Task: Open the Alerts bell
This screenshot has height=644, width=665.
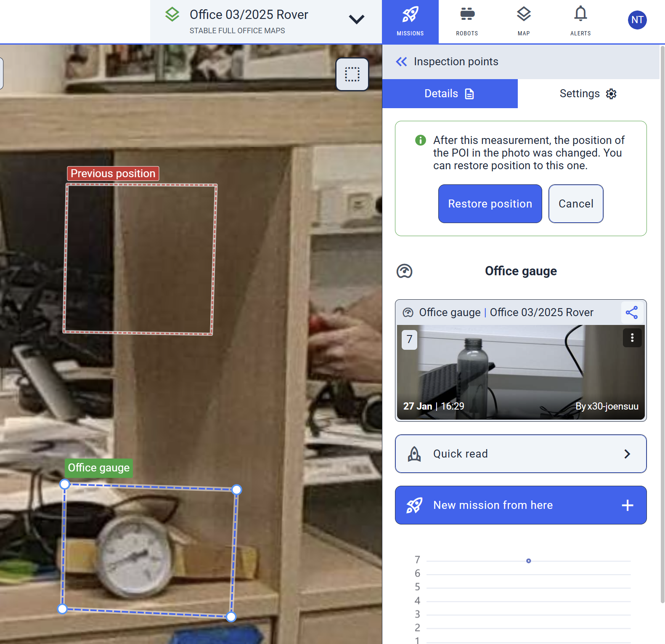Action: tap(580, 21)
